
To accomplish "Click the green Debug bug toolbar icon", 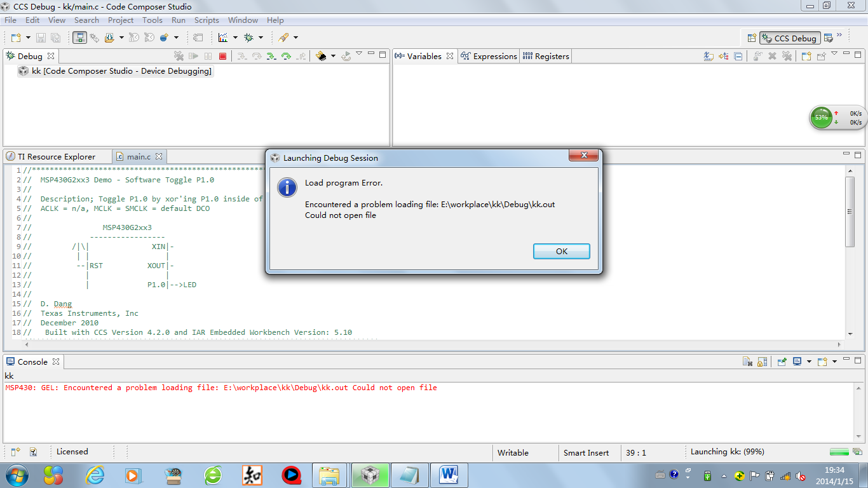I will click(248, 37).
